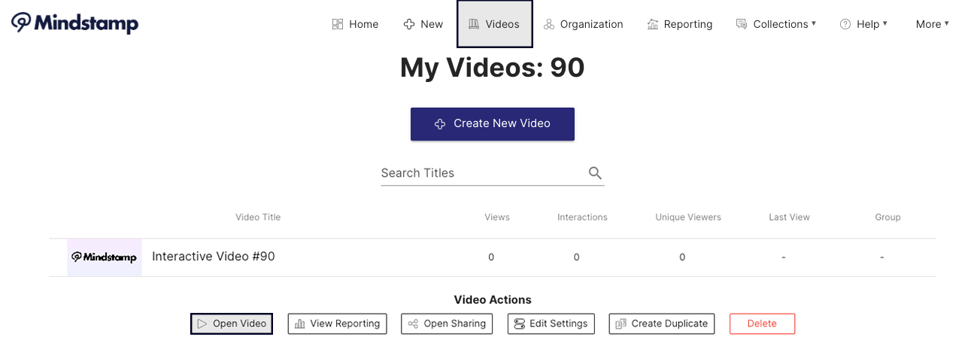Open Sharing for the video
980x346 pixels.
click(447, 323)
